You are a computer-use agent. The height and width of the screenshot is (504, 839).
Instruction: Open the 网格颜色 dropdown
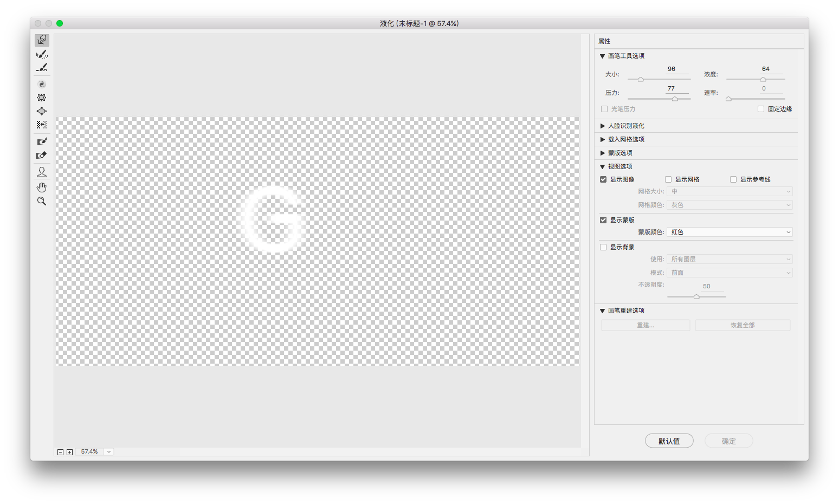[730, 205]
